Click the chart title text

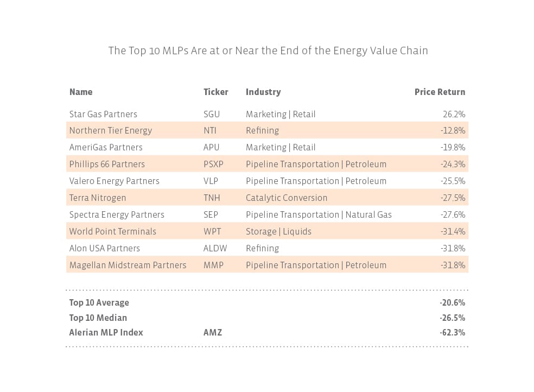point(268,51)
